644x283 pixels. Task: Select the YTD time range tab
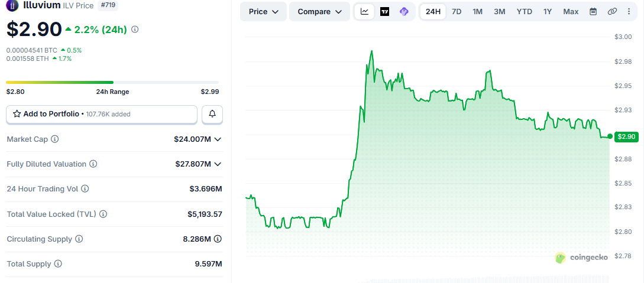524,11
